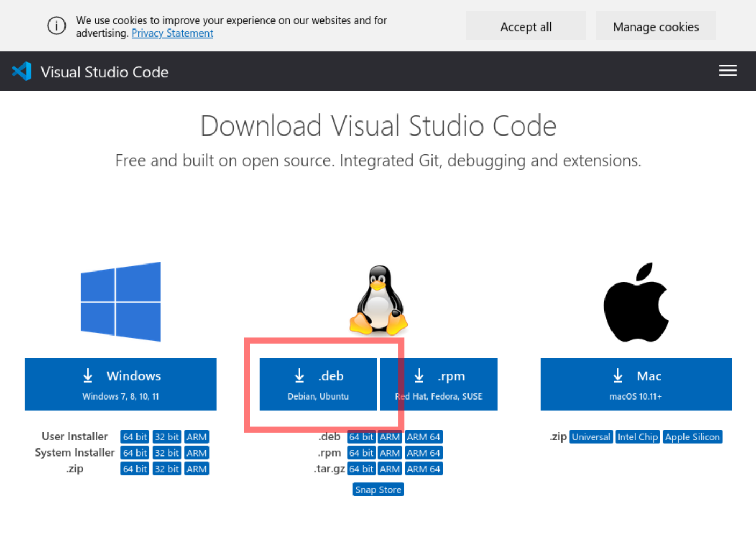The image size is (756, 556).
Task: Download the Windows installer via the big button
Action: pos(120,384)
